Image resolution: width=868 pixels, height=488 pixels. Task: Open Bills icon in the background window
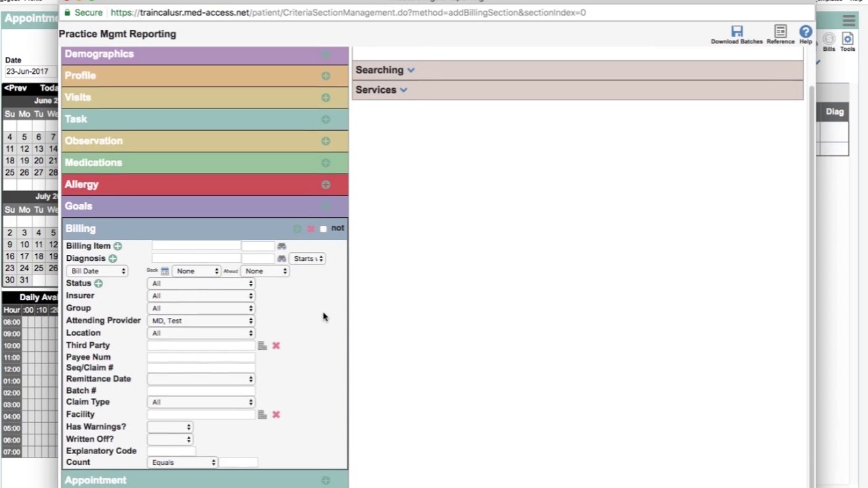click(829, 39)
